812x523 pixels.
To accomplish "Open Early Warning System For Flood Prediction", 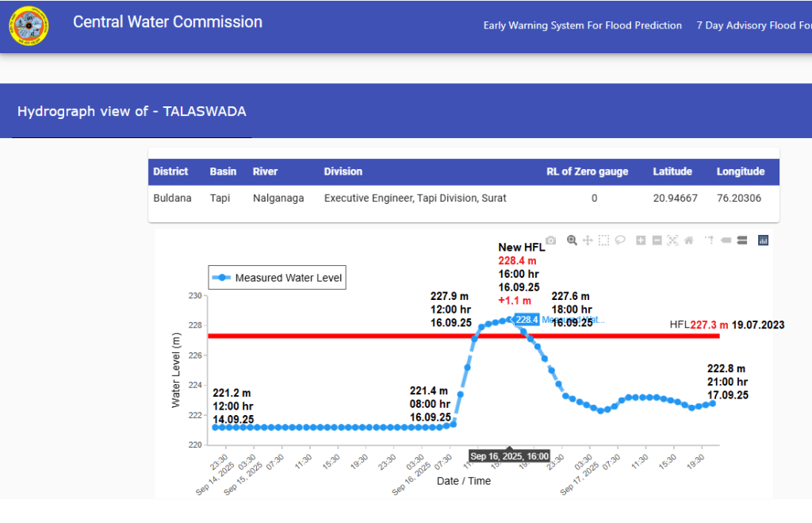I will (x=582, y=25).
